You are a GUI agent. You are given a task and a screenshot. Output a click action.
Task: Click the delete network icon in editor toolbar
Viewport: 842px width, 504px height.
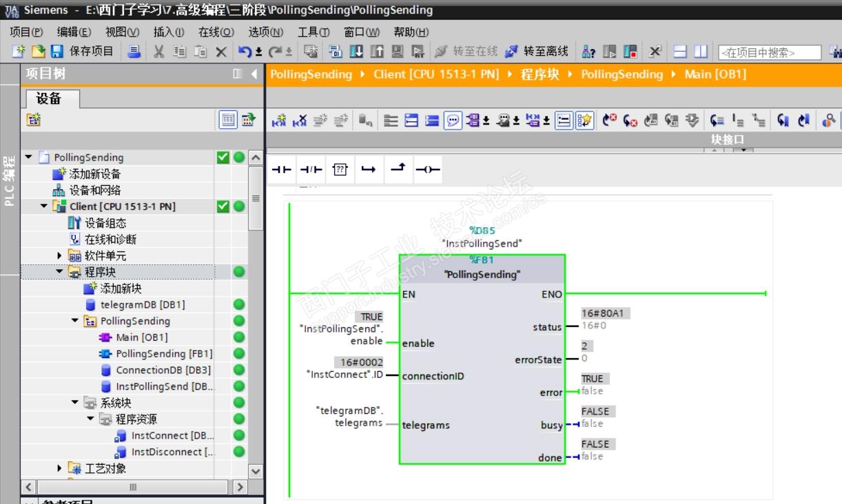coord(300,120)
